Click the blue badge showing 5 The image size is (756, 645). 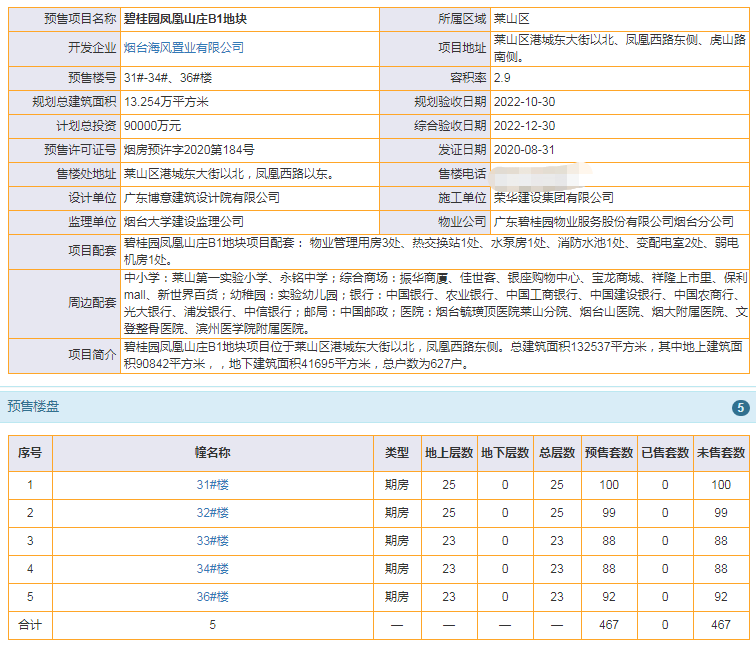(x=740, y=408)
